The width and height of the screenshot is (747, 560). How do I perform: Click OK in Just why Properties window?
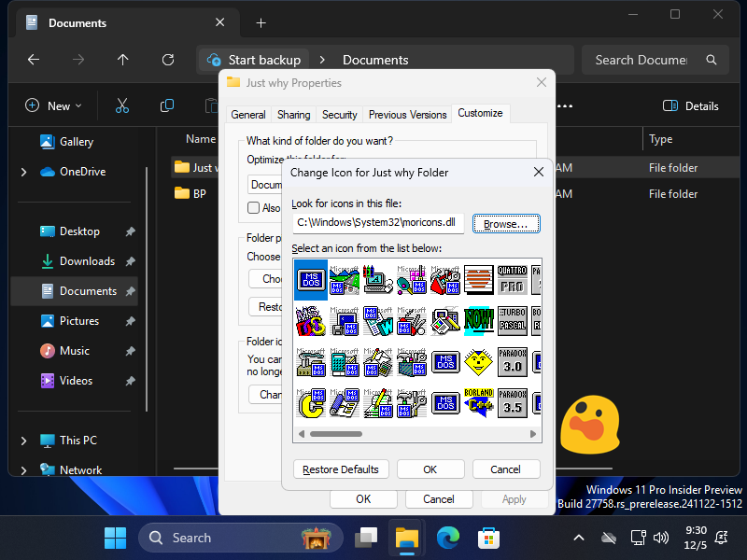tap(363, 499)
